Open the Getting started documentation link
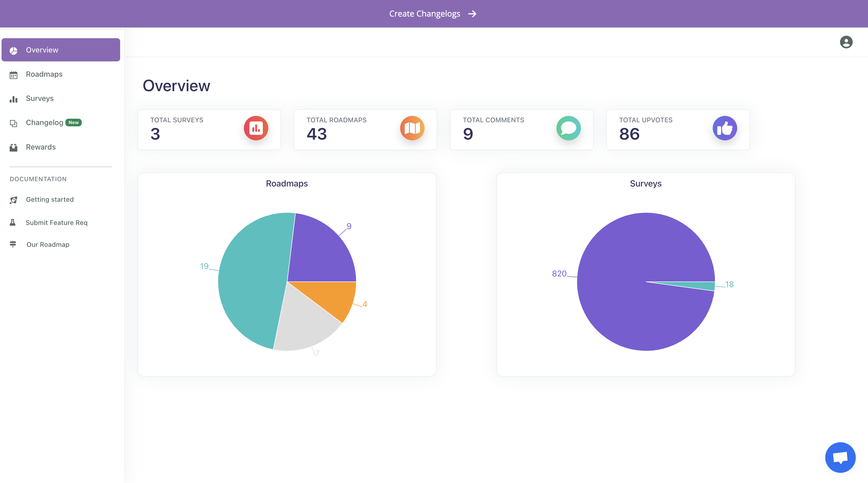The width and height of the screenshot is (868, 483). (50, 200)
